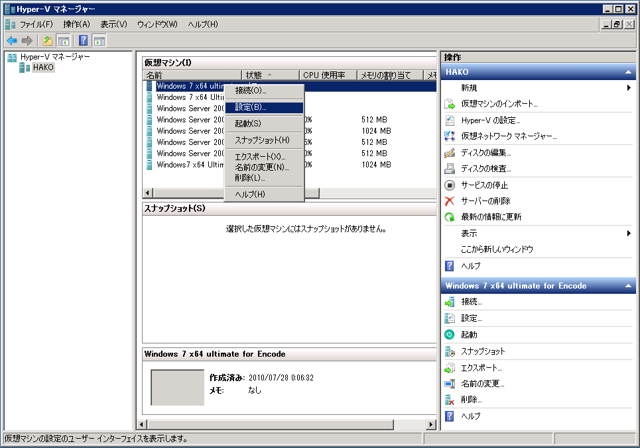Image resolution: width=640 pixels, height=448 pixels.
Task: Click the VM list horizontal scrollbar left arrow
Action: pyautogui.click(x=148, y=193)
